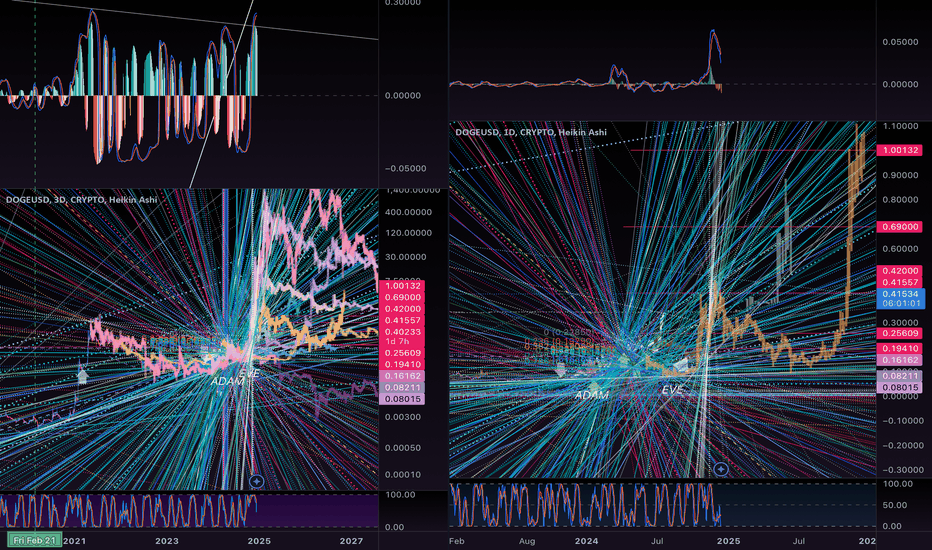The image size is (932, 550).
Task: Click the 2023 label on the 3D time axis
Action: tap(166, 541)
